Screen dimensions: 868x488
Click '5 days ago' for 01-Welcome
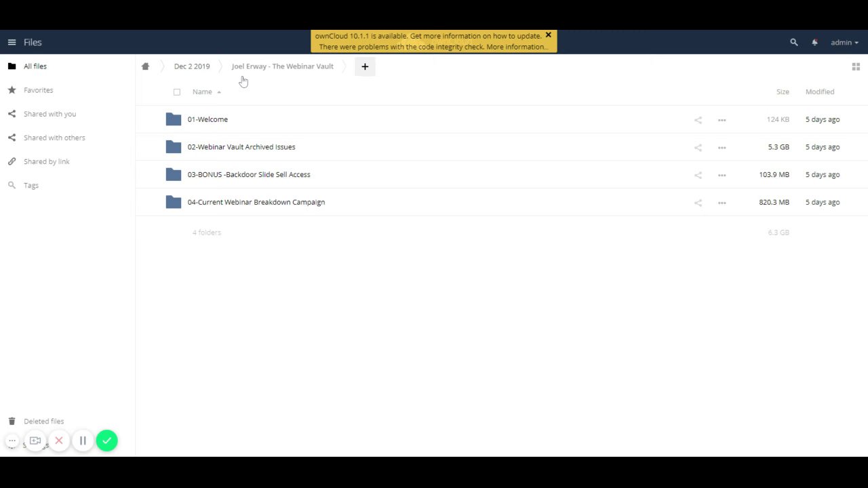[x=823, y=119]
